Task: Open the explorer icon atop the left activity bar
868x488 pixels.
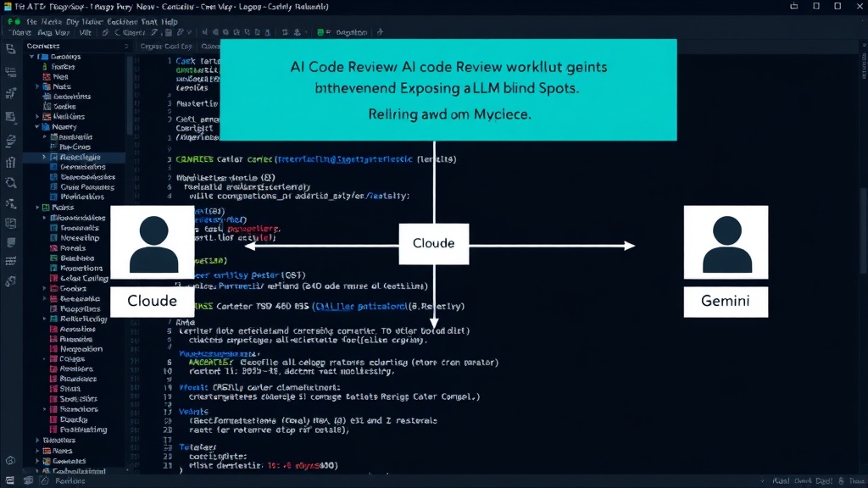Action: pos(10,49)
